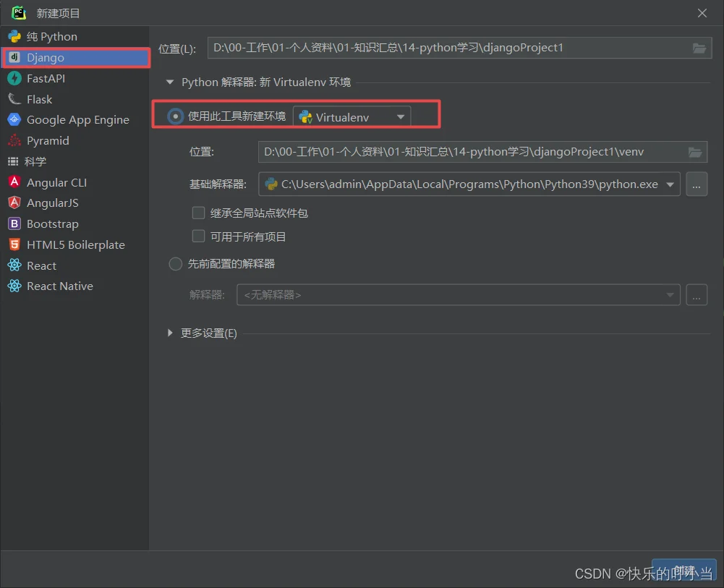This screenshot has width=724, height=588.
Task: Open the Virtualenv tool dropdown
Action: click(352, 116)
